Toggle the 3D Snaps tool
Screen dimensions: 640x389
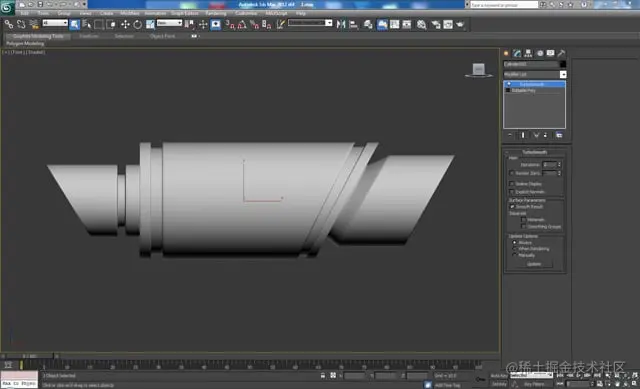[230, 24]
